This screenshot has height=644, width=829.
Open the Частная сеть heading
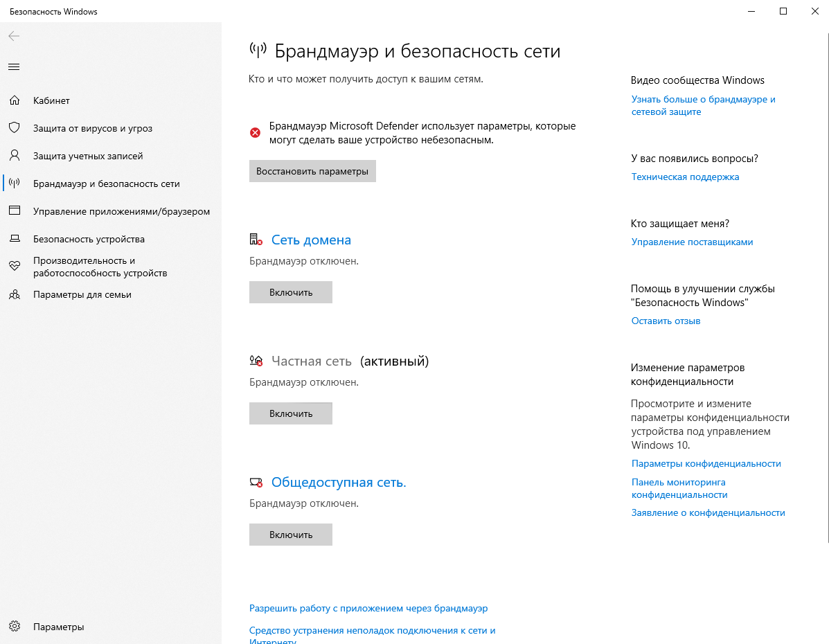pyautogui.click(x=312, y=361)
